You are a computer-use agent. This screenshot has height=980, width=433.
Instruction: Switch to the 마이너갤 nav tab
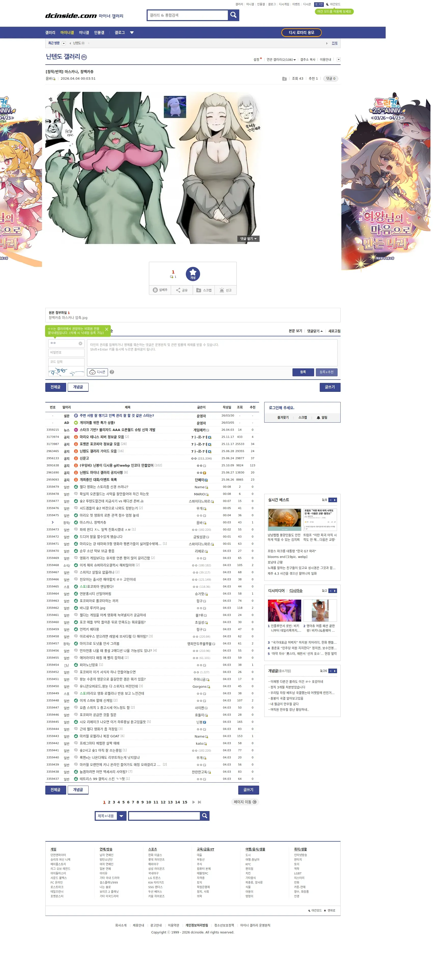tap(67, 33)
